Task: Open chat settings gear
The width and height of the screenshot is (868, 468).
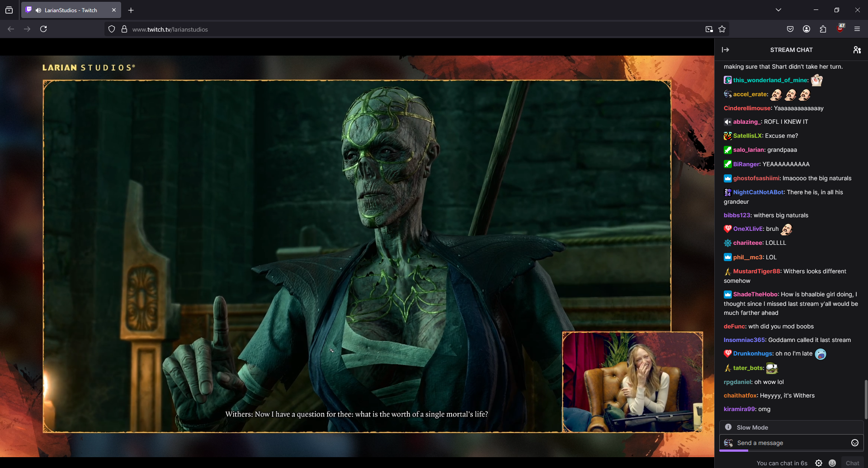Action: pos(819,463)
